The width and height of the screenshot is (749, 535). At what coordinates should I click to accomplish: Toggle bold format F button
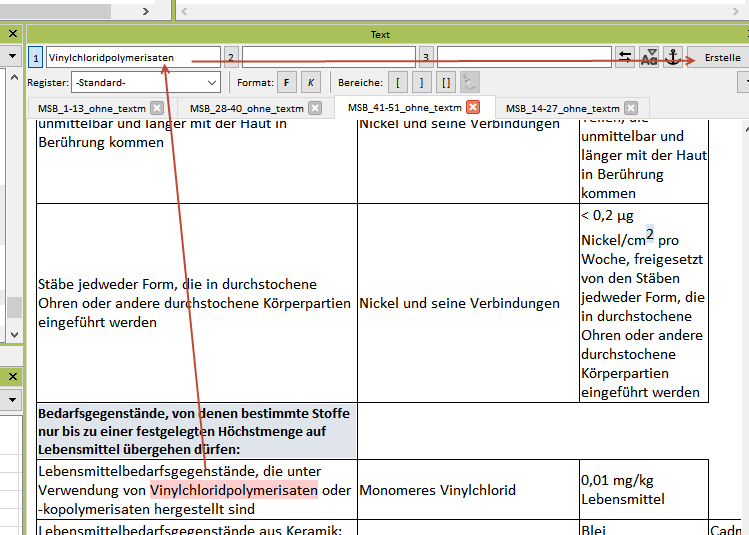coord(287,82)
